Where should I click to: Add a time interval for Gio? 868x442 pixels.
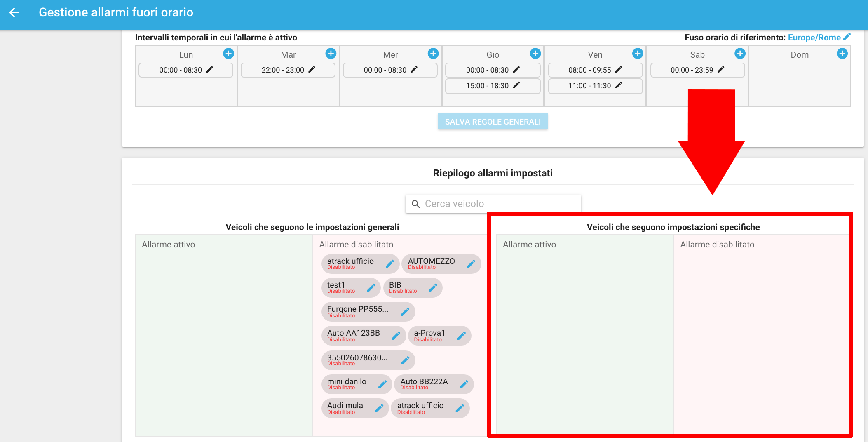(x=535, y=54)
